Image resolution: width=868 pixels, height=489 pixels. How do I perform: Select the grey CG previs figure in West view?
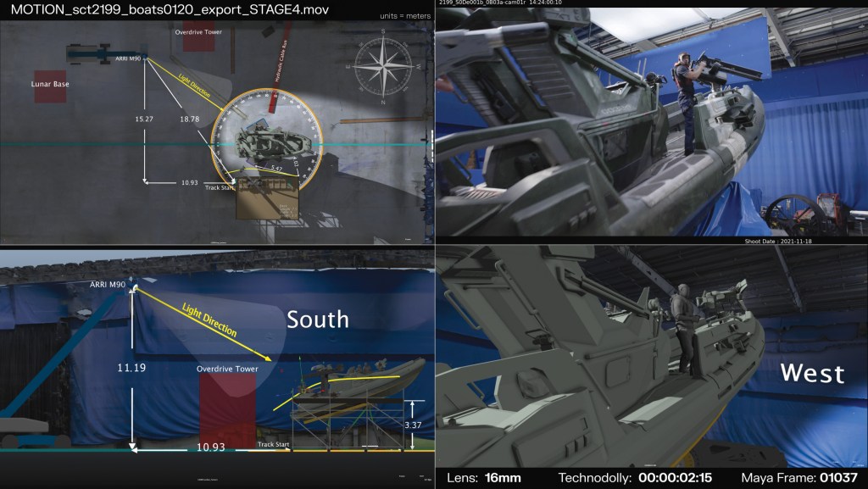point(686,331)
